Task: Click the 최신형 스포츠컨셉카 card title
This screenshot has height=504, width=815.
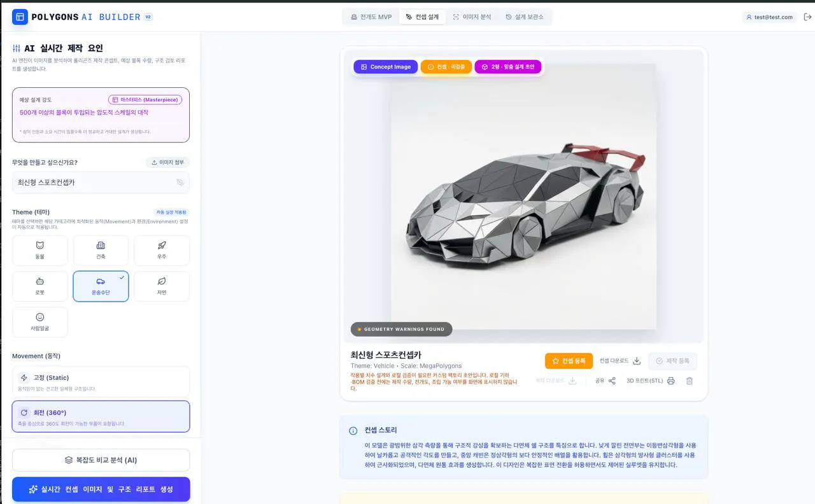Action: 386,354
